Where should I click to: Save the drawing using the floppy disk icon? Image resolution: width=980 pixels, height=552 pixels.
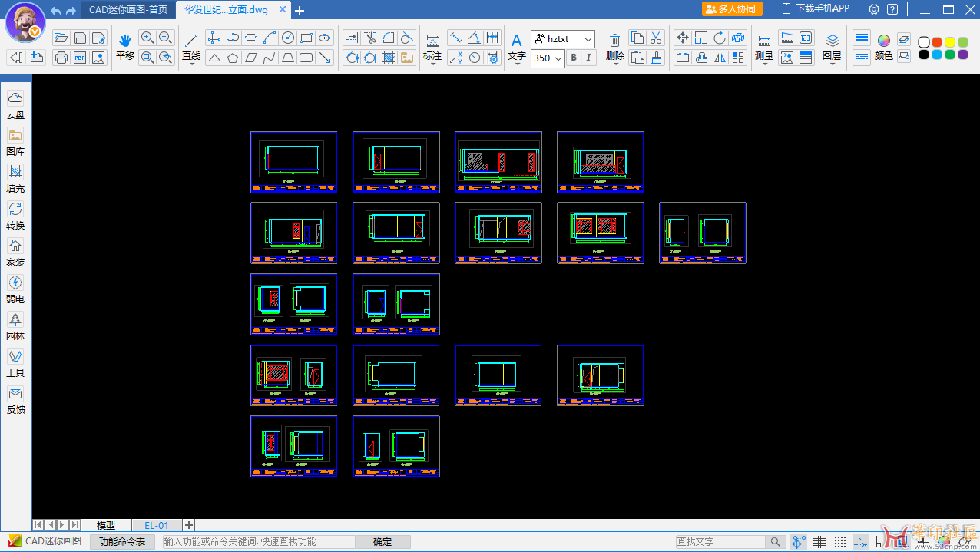[80, 38]
